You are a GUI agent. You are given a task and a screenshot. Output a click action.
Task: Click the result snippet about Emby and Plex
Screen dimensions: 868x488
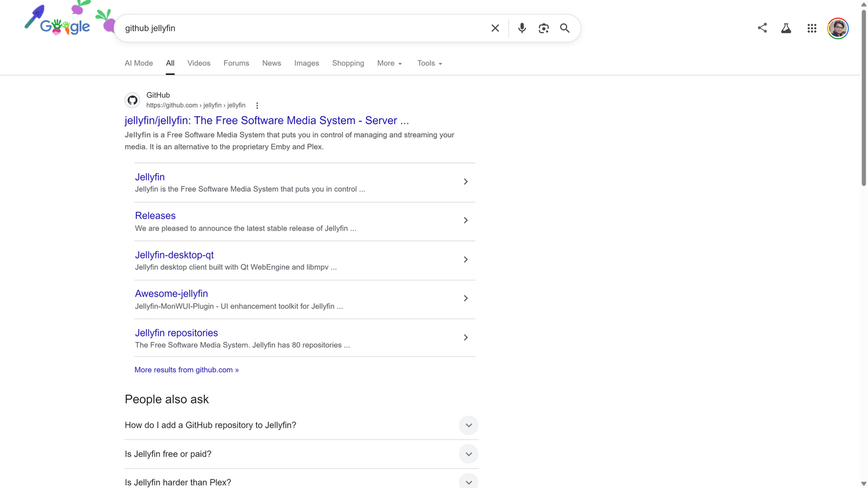pos(289,141)
